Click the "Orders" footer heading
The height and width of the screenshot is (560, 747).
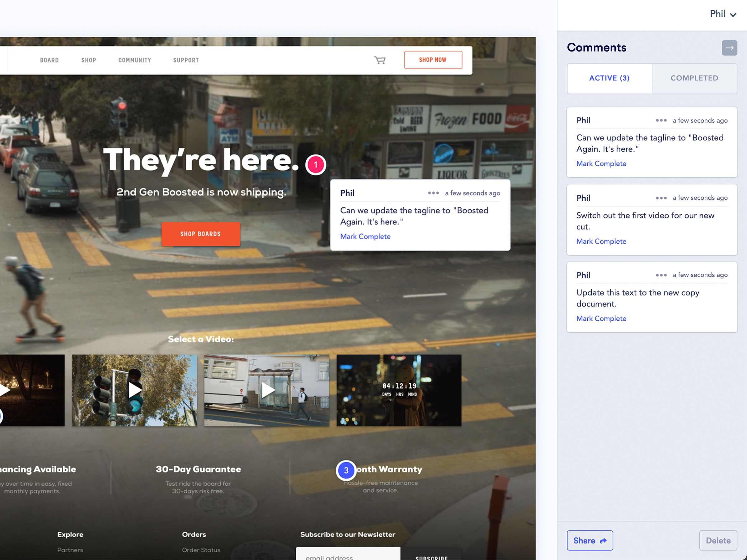(x=194, y=534)
